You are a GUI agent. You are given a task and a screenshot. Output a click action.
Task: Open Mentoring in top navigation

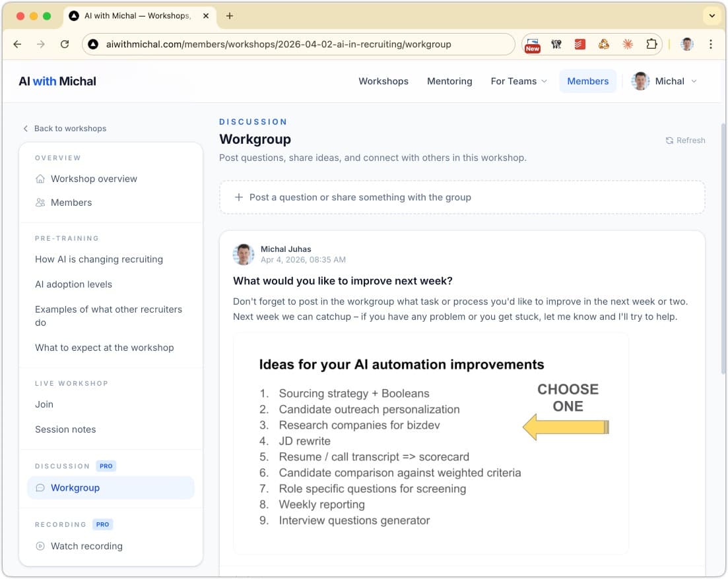[449, 81]
